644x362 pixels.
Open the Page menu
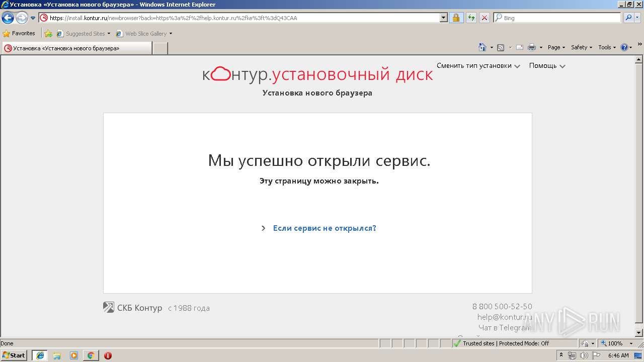click(x=556, y=47)
